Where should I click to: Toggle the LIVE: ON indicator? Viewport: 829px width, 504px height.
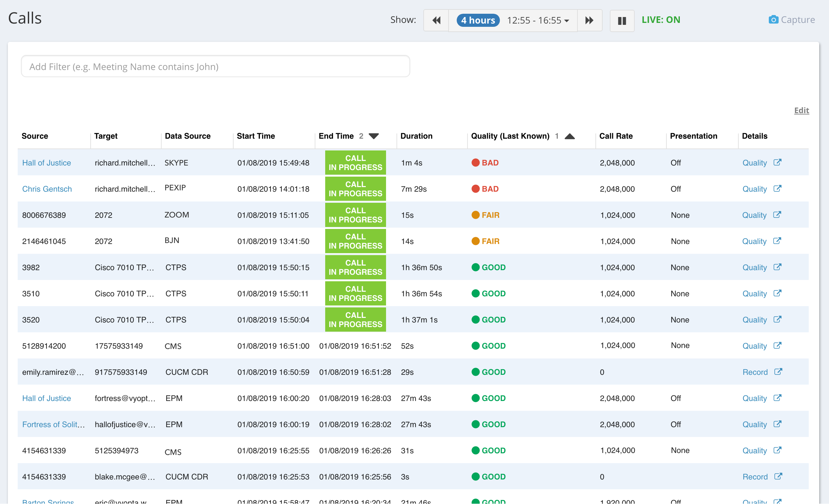click(x=661, y=20)
